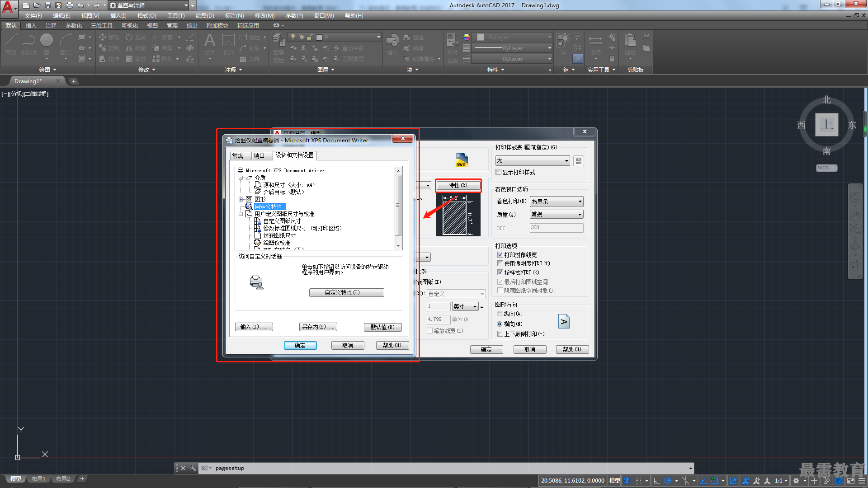This screenshot has width=868, height=488.
Task: Select 横向 landscape orientation
Action: (x=500, y=324)
